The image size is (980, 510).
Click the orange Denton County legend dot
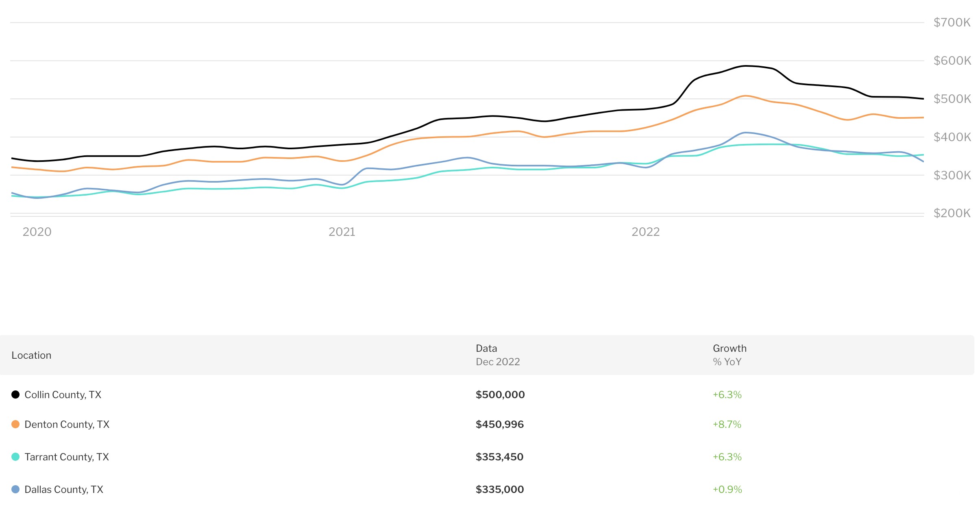tap(15, 424)
